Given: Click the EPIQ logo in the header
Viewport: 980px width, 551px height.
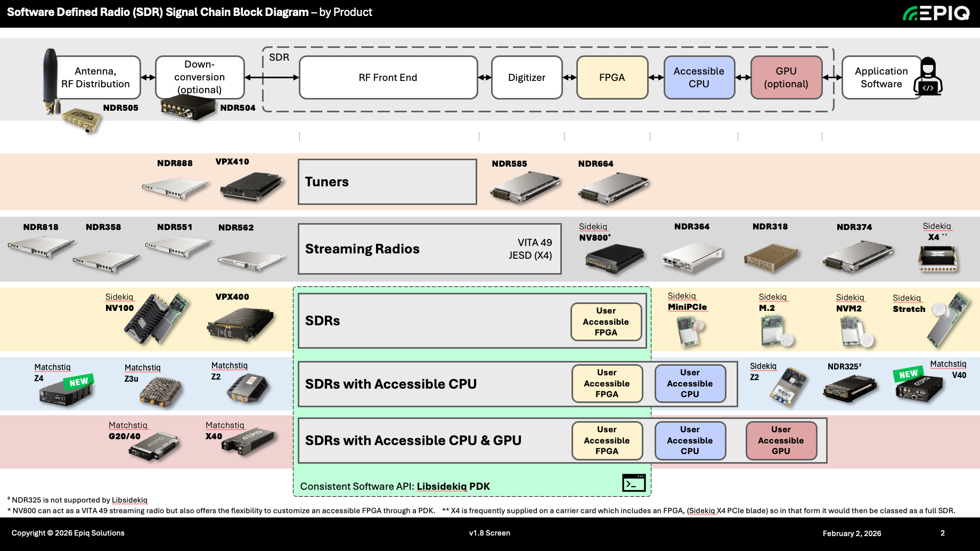Looking at the screenshot, I should 936,13.
